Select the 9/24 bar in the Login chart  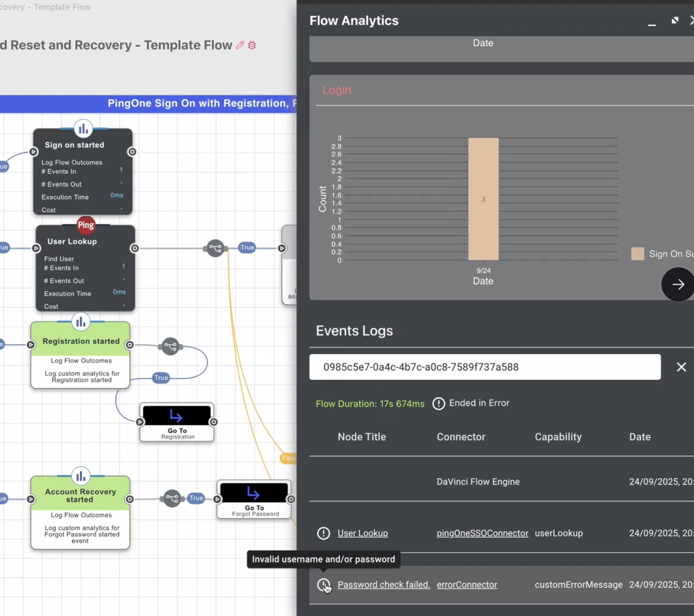[483, 199]
